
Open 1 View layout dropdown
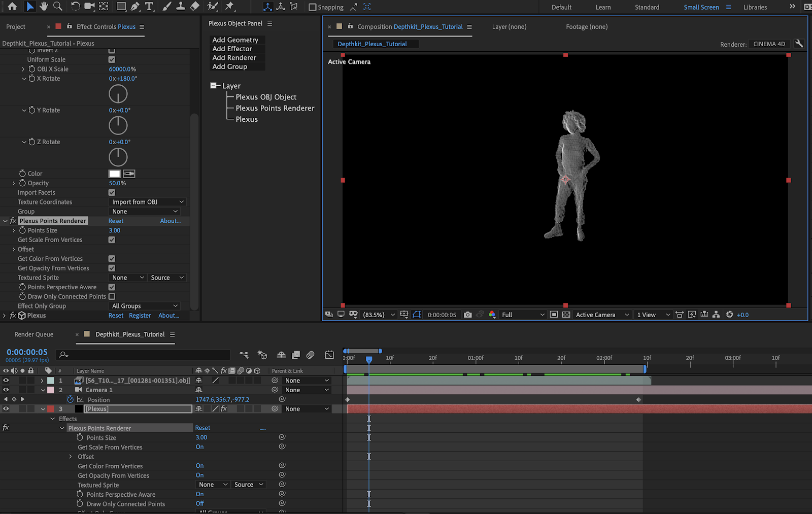click(x=654, y=315)
